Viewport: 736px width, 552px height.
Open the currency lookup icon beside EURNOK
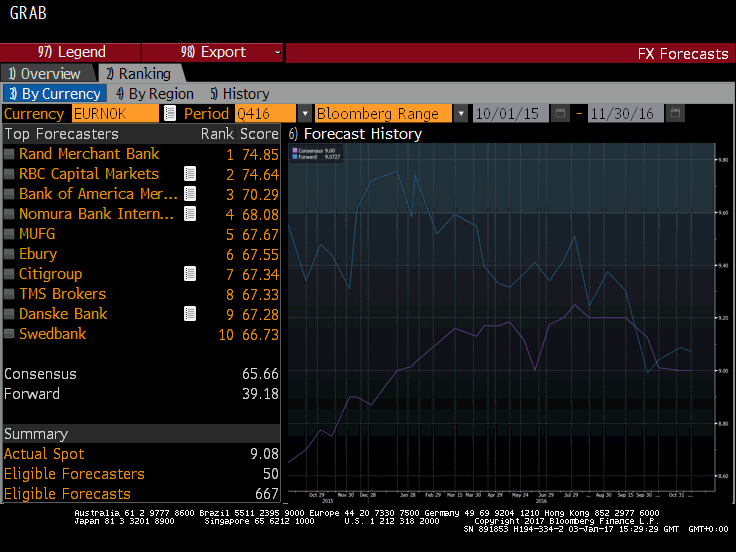coord(170,114)
